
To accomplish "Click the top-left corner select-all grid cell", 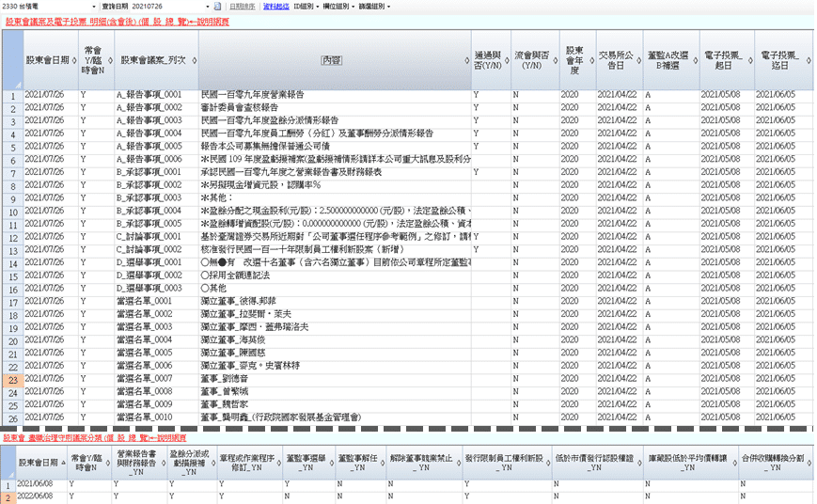I will click(11, 58).
